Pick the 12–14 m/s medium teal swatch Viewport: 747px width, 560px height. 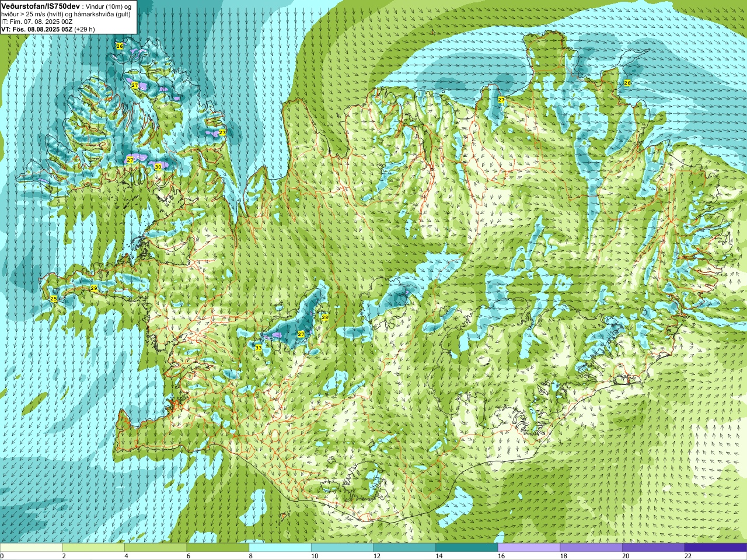(404, 548)
